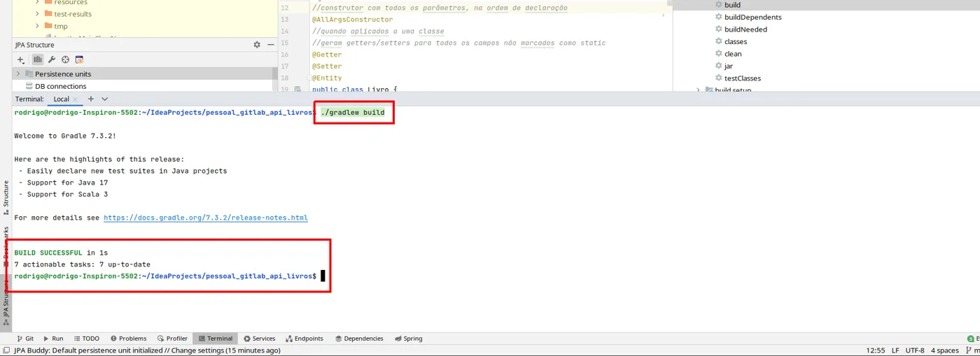
Task: Open the Problems tool window
Action: [x=128, y=339]
